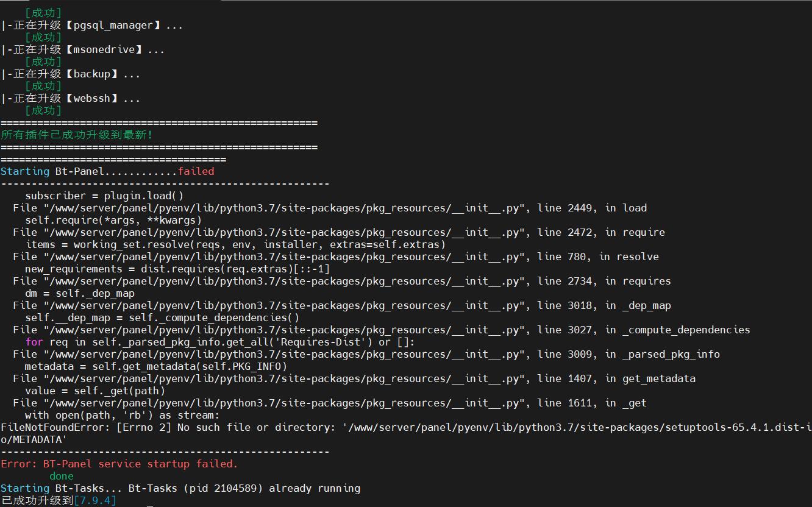Click the 'new_requirements = dist.requires' line
812x507 pixels.
click(x=177, y=269)
